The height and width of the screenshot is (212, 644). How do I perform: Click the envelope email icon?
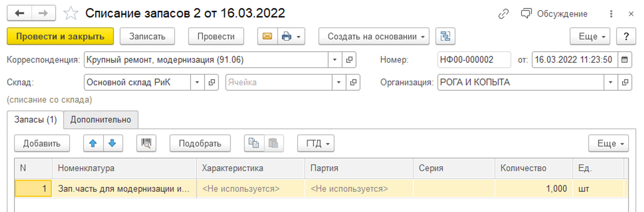click(267, 36)
